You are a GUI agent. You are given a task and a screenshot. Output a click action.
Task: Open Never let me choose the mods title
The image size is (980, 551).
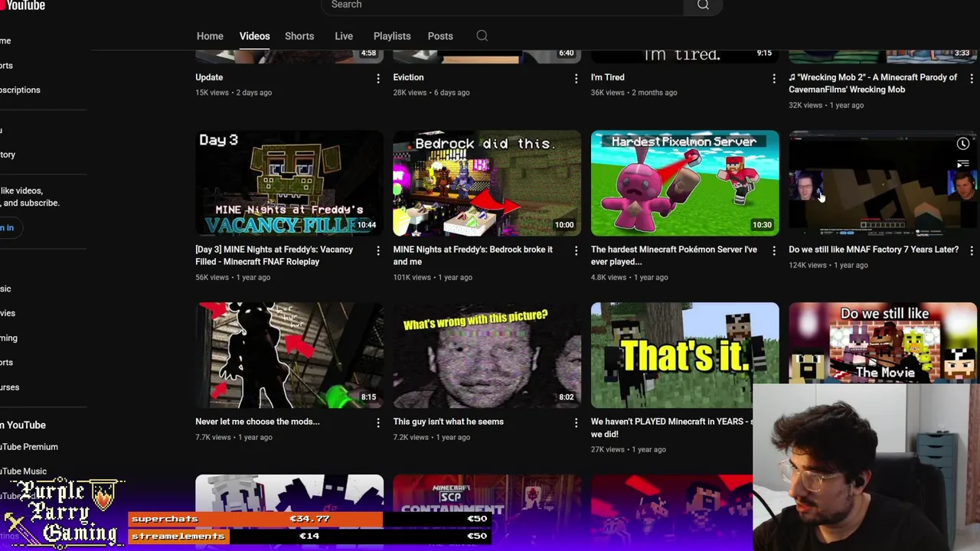[x=257, y=422]
